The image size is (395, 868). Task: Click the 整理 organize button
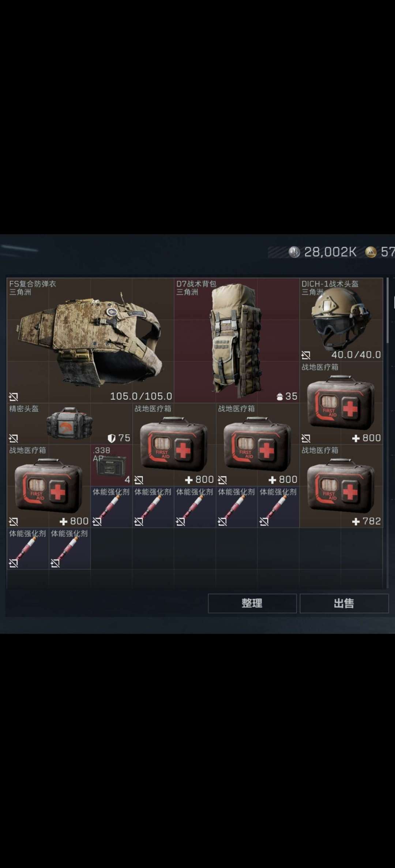click(x=252, y=603)
